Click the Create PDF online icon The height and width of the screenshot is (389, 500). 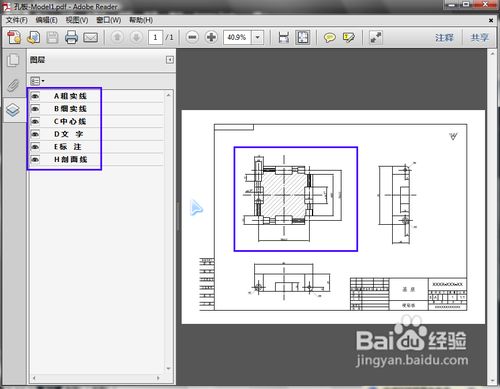14,37
